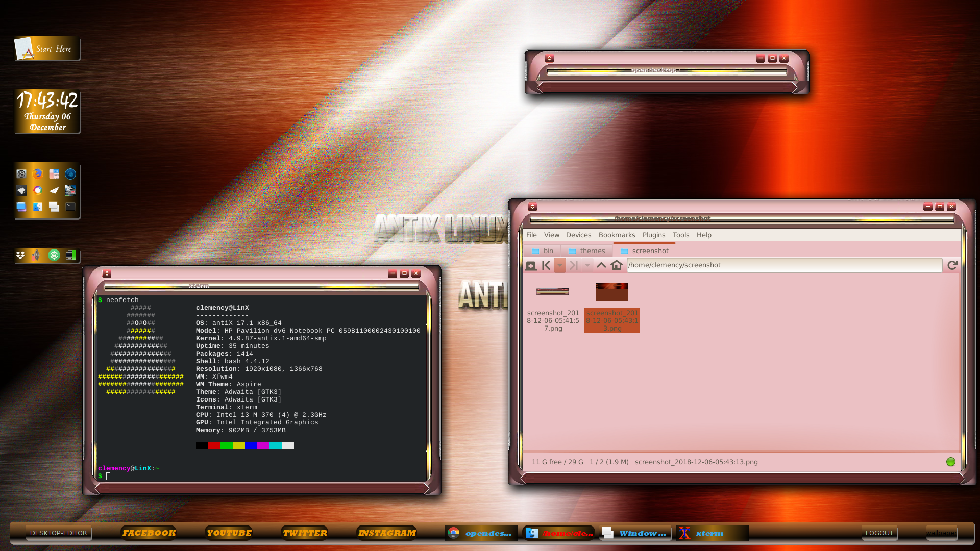980x551 pixels.
Task: Open the network monitor tray icon
Action: pyautogui.click(x=71, y=255)
